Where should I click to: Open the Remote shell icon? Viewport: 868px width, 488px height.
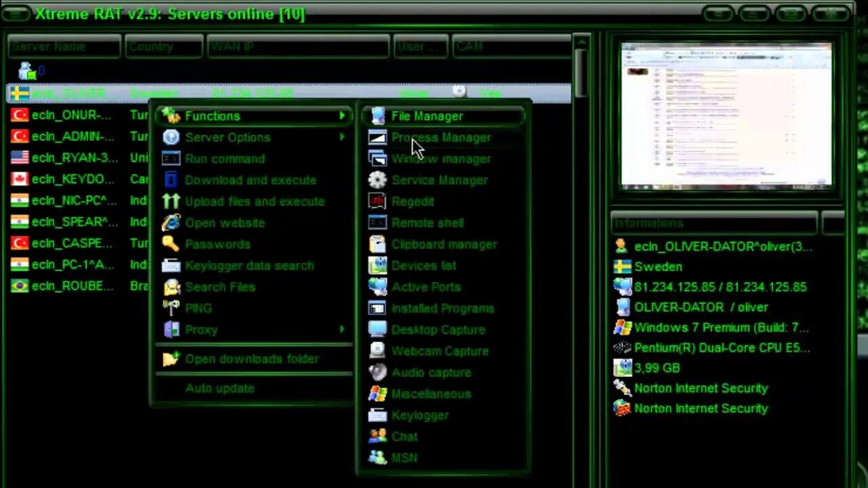point(378,223)
